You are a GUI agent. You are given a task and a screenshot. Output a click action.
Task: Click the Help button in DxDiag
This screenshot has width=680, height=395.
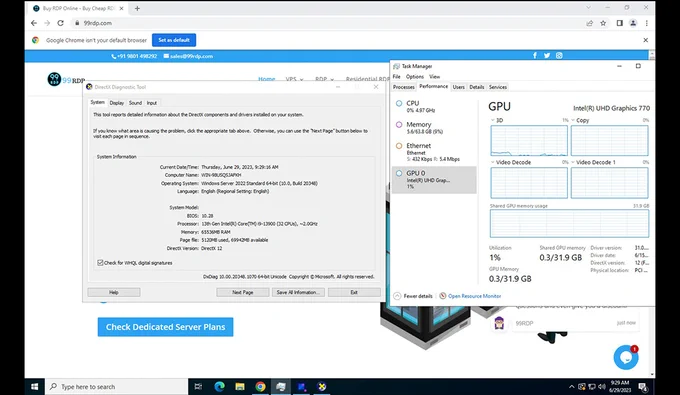pos(114,292)
